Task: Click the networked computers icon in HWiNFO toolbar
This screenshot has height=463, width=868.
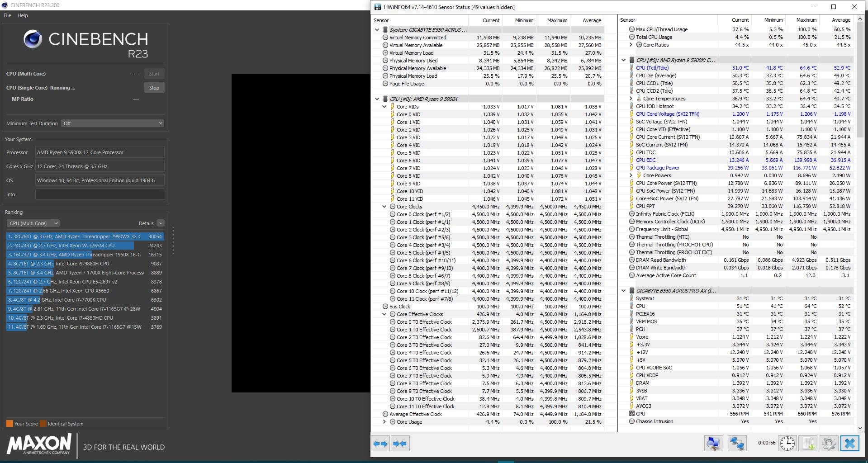Action: coord(736,443)
